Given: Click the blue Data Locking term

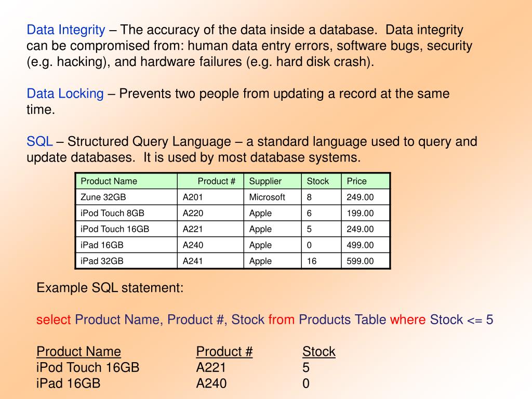Looking at the screenshot, I should pos(65,94).
